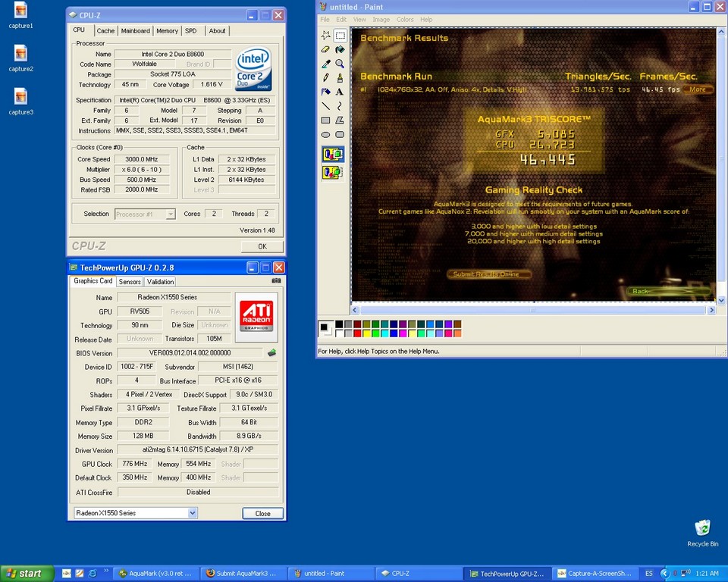The height and width of the screenshot is (582, 728).
Task: Open the Memory tab in CPU-Z
Action: (167, 30)
